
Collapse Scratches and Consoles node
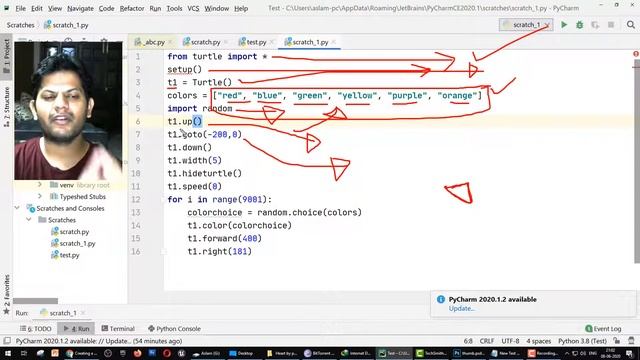[17, 208]
